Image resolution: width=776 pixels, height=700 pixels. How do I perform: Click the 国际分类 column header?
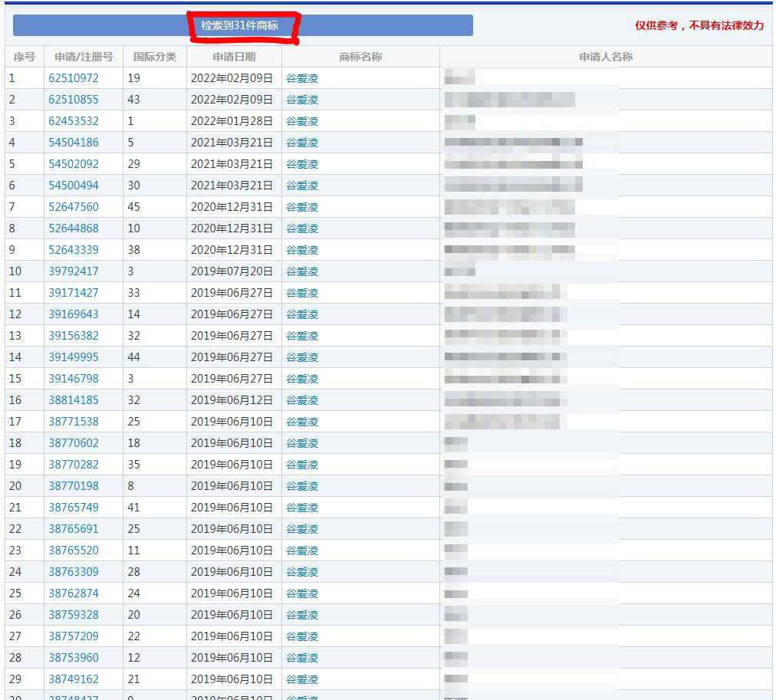[155, 57]
